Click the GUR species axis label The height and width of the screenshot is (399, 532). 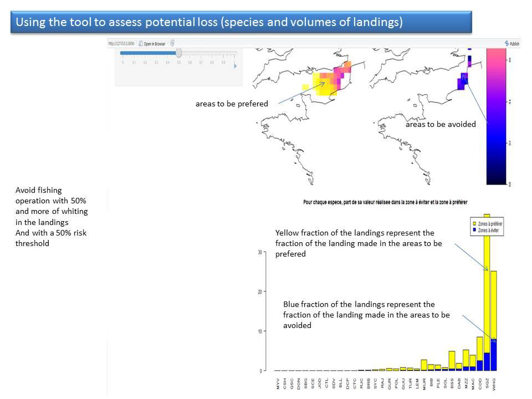coord(389,383)
